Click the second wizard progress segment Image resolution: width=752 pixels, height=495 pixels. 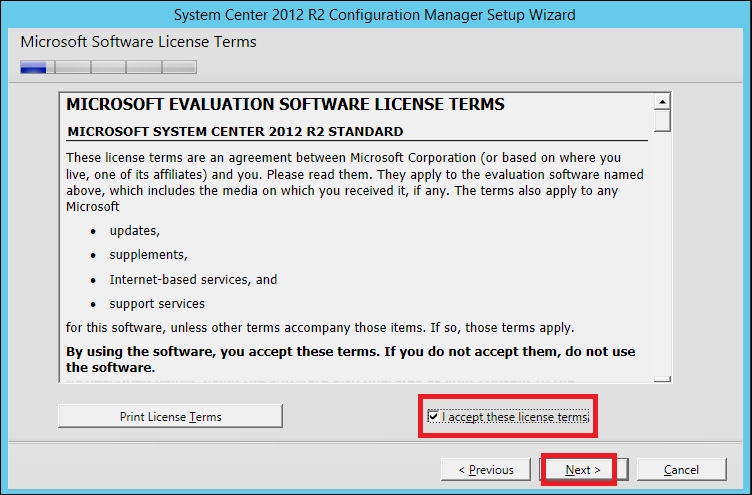[x=73, y=67]
